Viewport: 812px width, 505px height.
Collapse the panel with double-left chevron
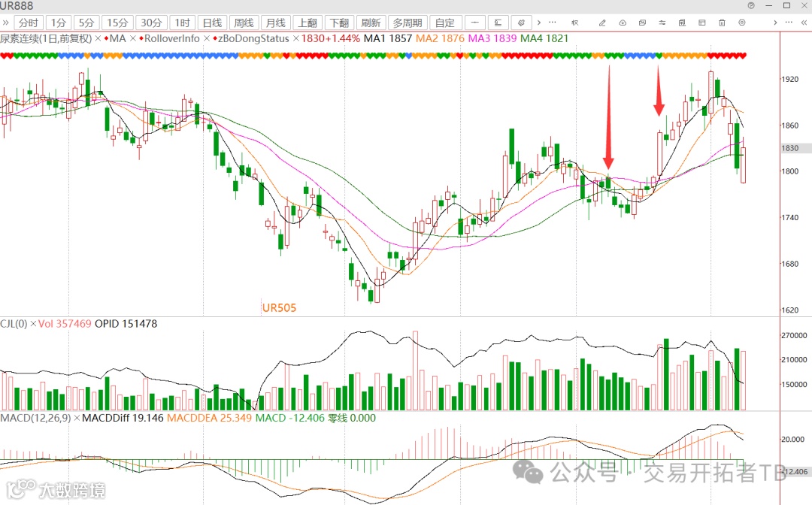coord(804,23)
